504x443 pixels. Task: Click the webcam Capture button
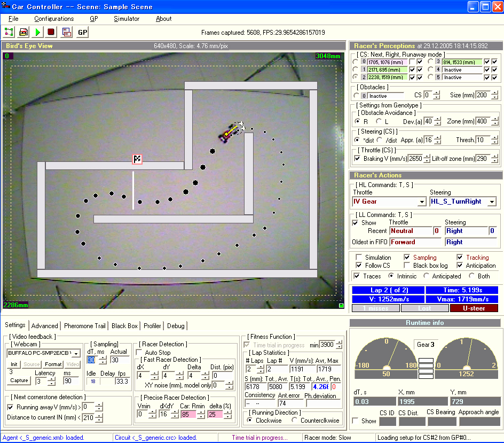19,381
